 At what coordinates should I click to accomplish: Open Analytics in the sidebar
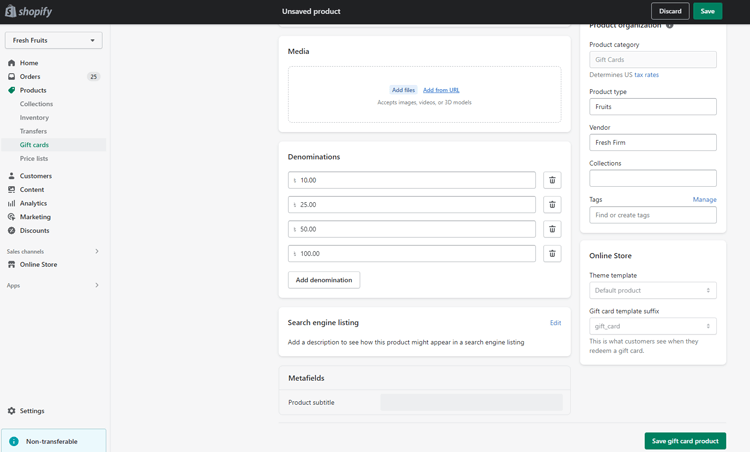[x=33, y=203]
